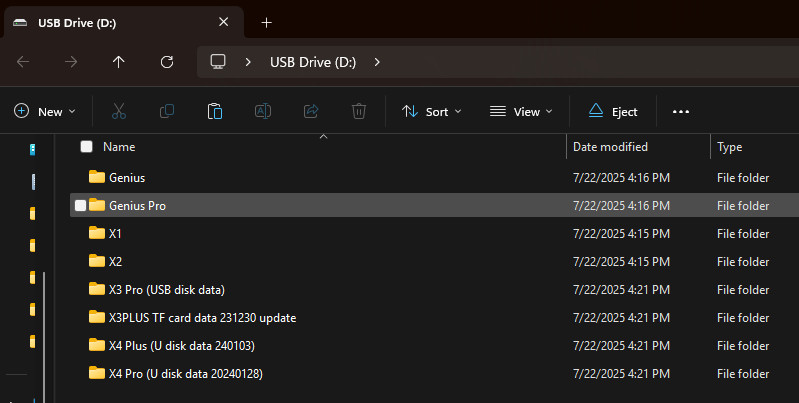The image size is (799, 403).
Task: Refresh the current folder view
Action: (167, 62)
